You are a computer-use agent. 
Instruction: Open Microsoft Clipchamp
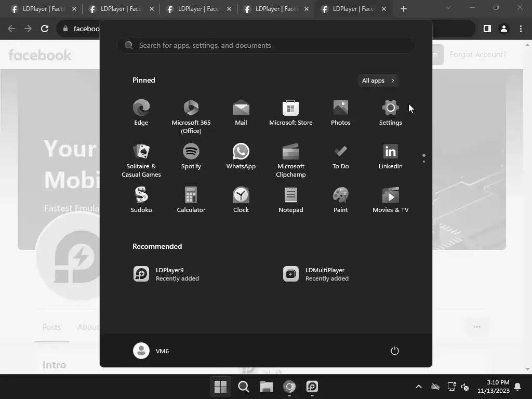[291, 160]
